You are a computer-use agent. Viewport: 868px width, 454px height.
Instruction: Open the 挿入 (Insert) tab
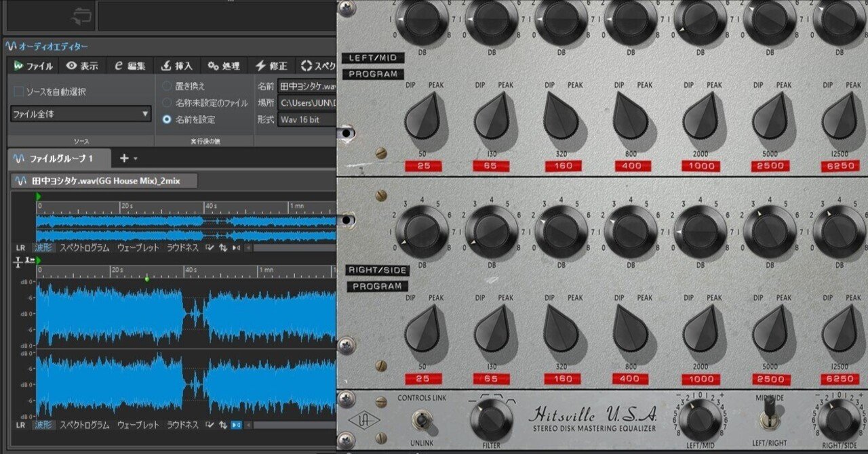click(x=177, y=66)
